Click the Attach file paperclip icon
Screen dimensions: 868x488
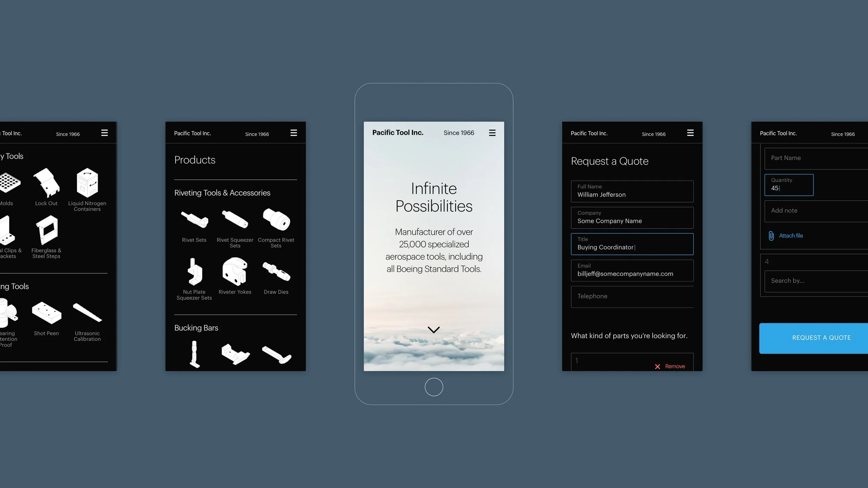click(771, 236)
